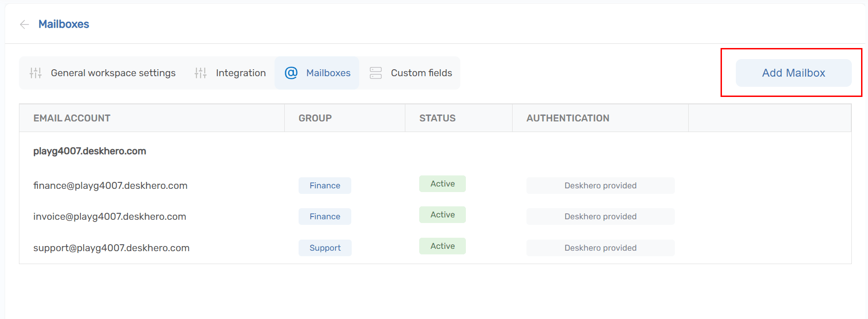Click the Mailboxes page title
This screenshot has height=319, width=868.
pos(64,24)
